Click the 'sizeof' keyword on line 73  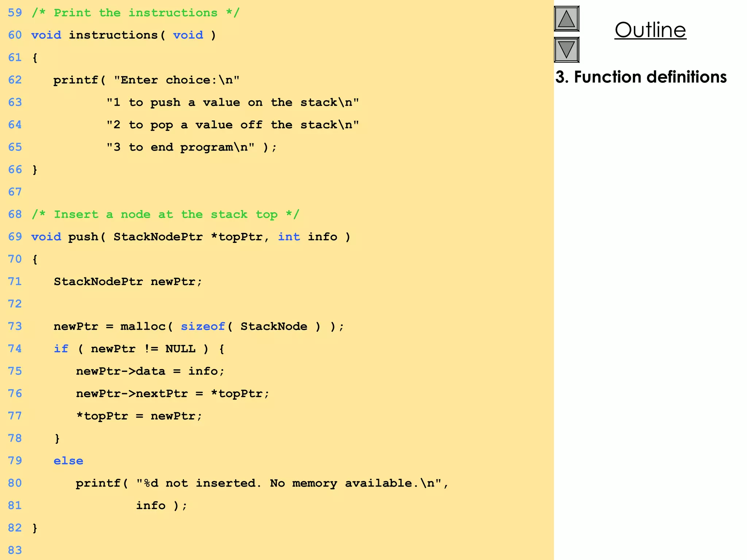[203, 326]
